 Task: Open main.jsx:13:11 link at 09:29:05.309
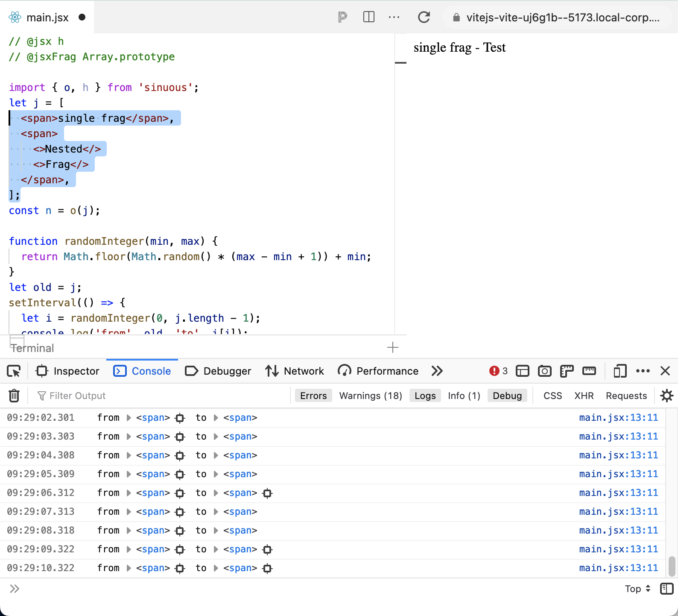click(619, 474)
